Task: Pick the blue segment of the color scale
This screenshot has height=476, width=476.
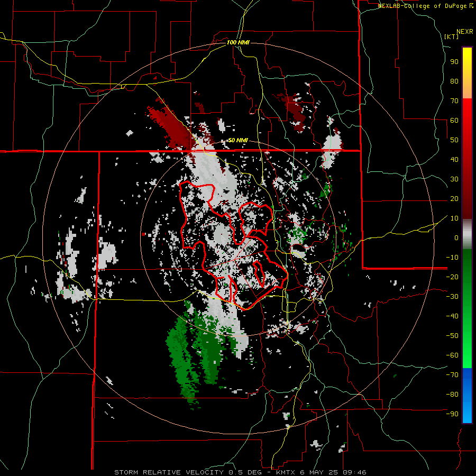Action: tap(467, 396)
